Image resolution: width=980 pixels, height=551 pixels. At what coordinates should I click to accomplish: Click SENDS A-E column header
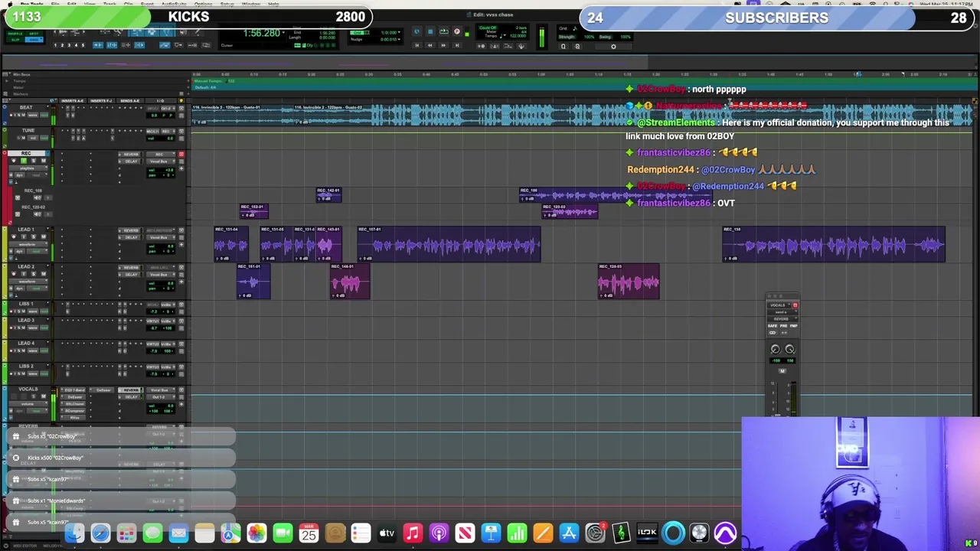[x=130, y=101]
